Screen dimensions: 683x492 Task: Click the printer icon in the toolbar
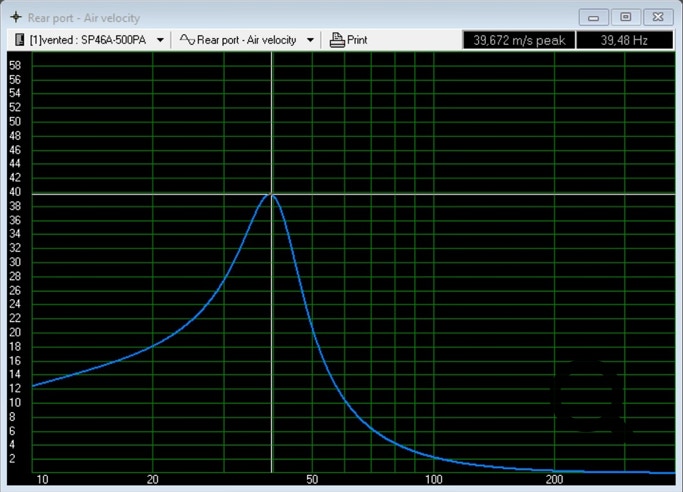click(337, 40)
